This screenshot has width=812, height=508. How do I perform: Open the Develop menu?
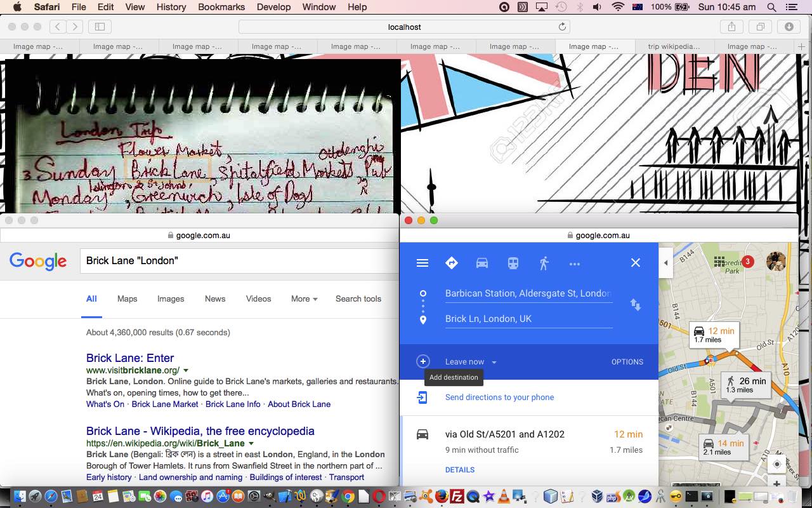tap(273, 7)
